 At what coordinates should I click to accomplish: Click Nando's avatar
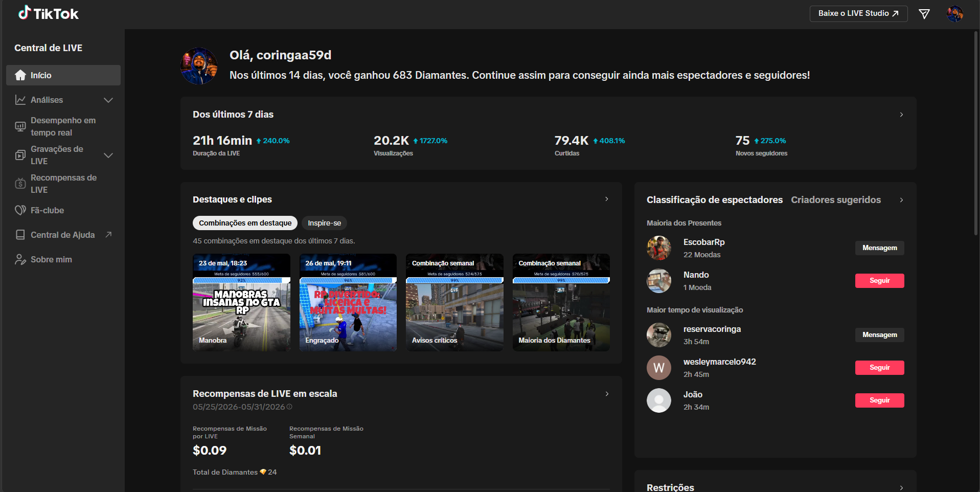coord(659,281)
